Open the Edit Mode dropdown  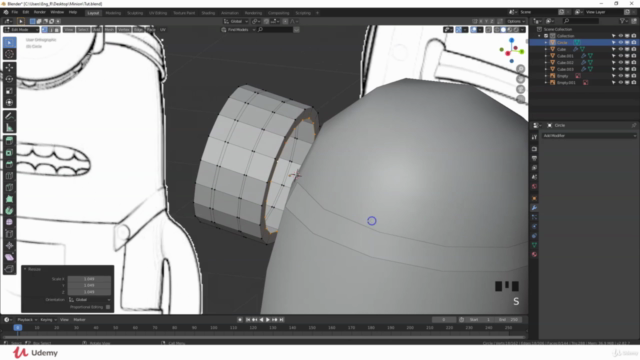pos(21,30)
